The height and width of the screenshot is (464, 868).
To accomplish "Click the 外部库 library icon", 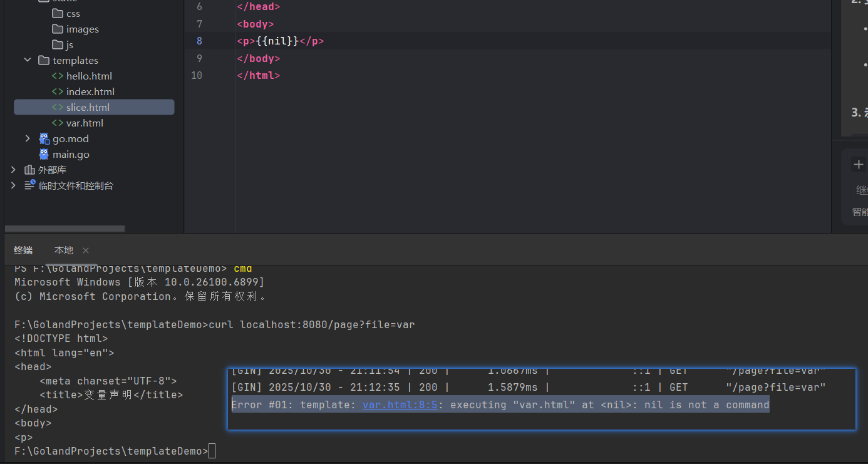I will click(29, 170).
